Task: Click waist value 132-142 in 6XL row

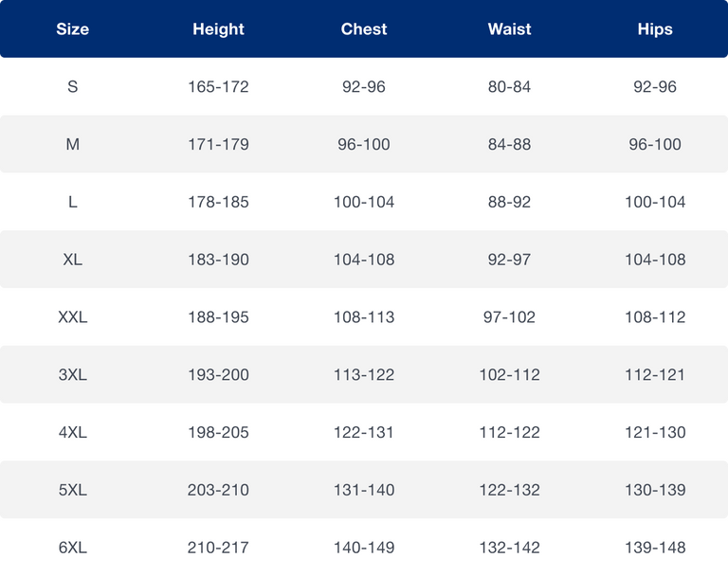Action: coord(509,548)
